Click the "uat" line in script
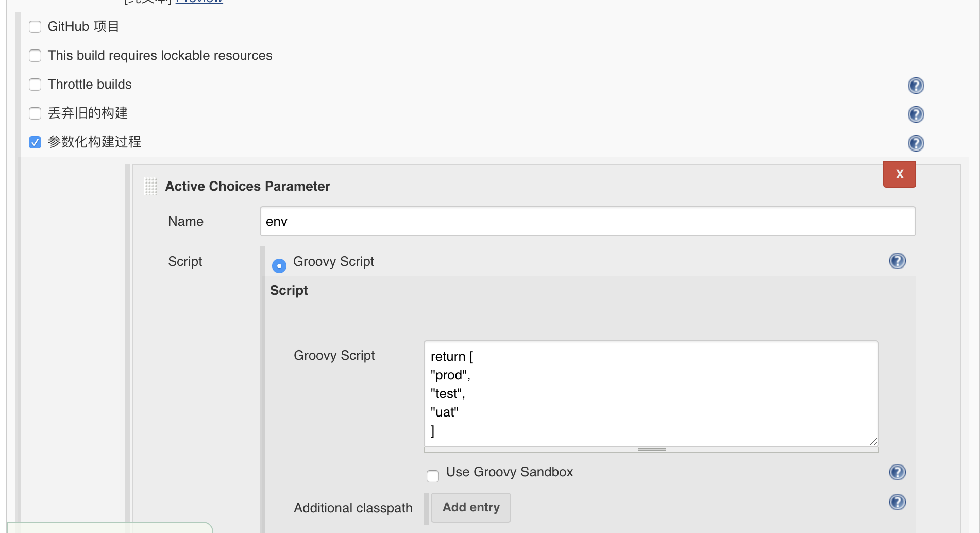980x533 pixels. tap(444, 412)
